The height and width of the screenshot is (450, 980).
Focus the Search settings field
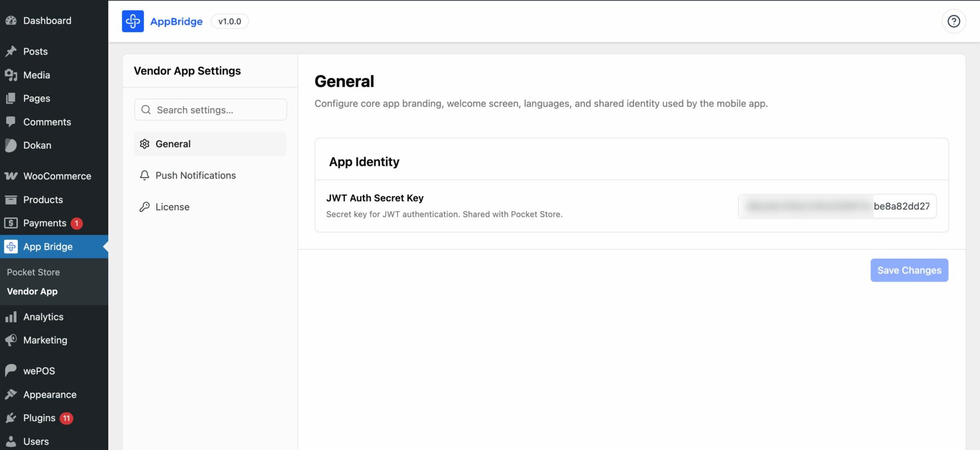[x=210, y=110]
